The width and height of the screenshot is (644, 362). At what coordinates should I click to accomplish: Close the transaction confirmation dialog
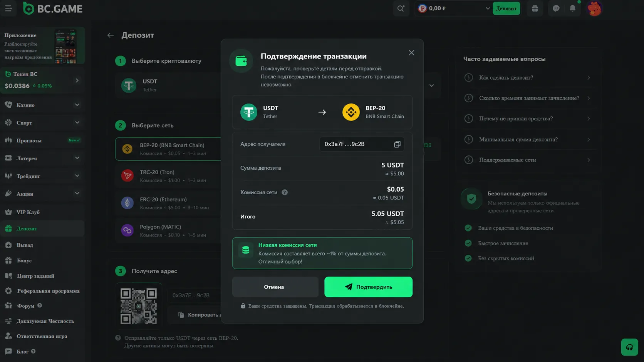(x=411, y=53)
